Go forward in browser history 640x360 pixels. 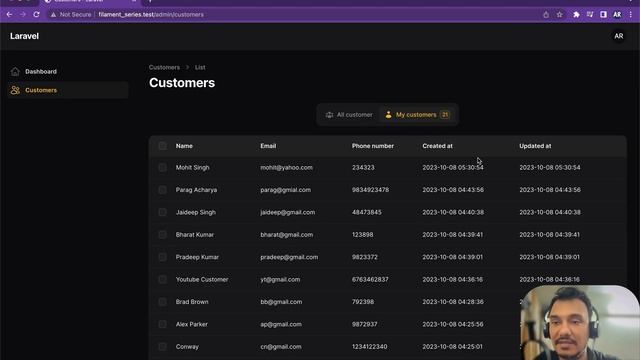pyautogui.click(x=23, y=14)
